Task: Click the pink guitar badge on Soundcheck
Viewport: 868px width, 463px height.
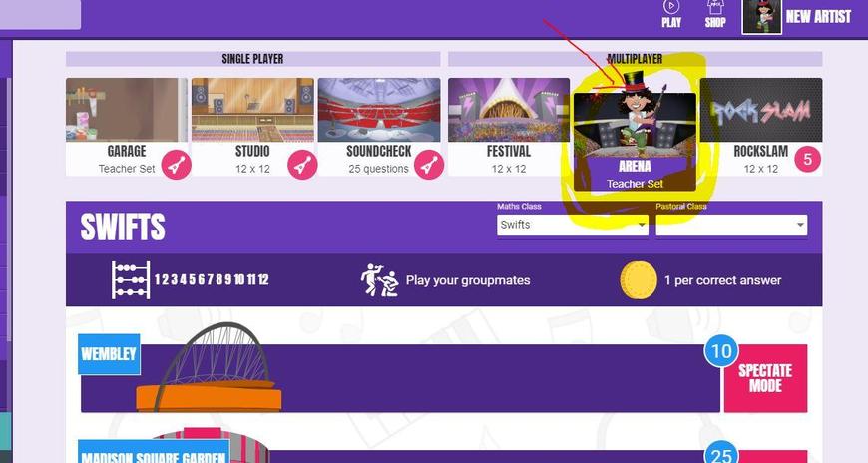Action: [x=428, y=165]
